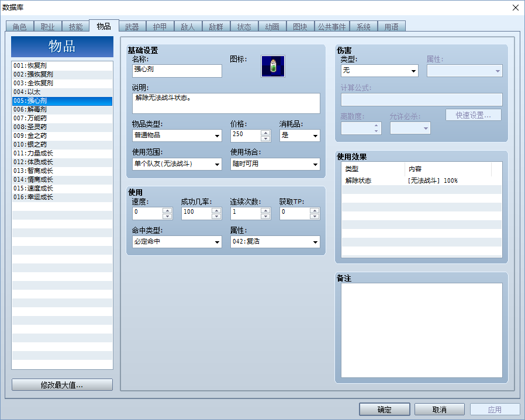
Task: Decrease the 成功几率 value with down arrow
Action: pos(216,216)
